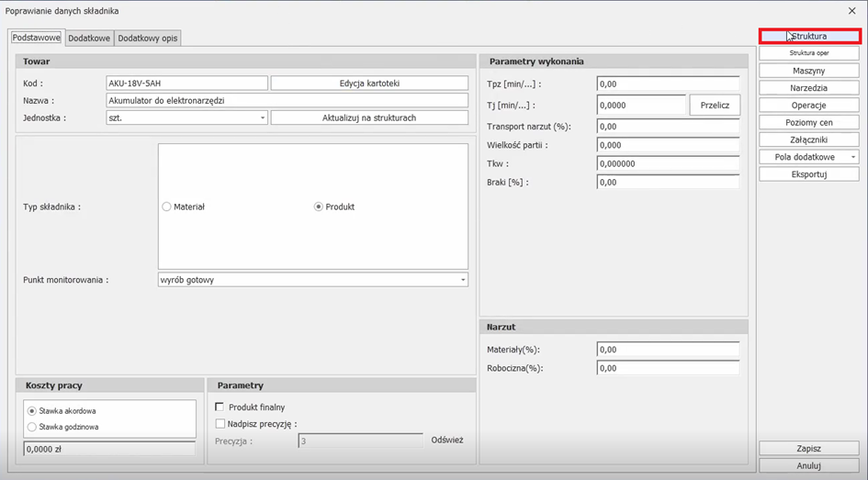
Task: Click into the Nazwa text field
Action: [x=287, y=101]
